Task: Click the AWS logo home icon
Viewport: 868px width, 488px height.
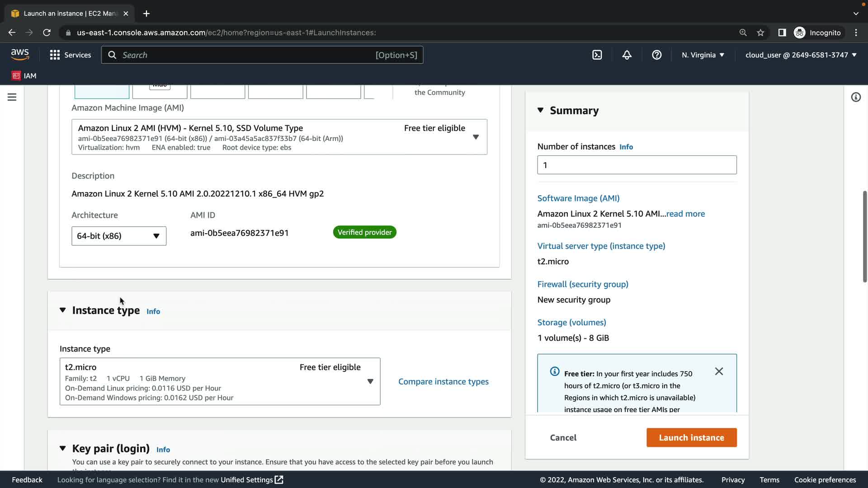Action: tap(20, 55)
